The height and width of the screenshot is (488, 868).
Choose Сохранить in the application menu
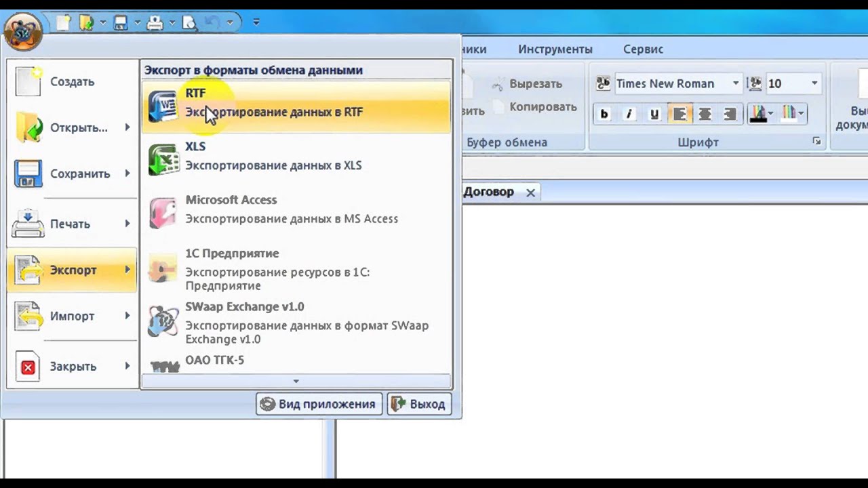(72, 174)
